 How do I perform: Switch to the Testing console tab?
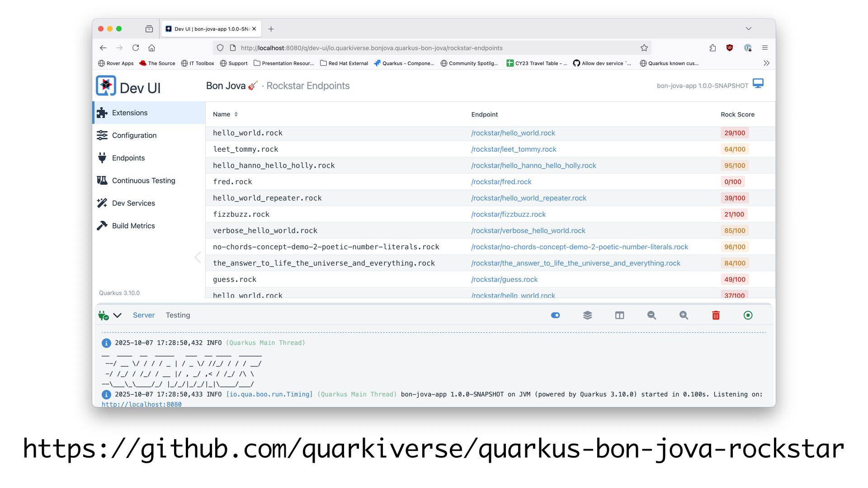178,315
